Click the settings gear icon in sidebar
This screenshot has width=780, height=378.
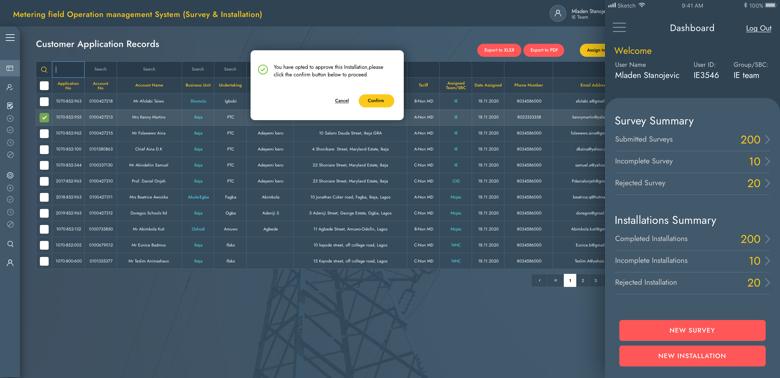point(10,176)
